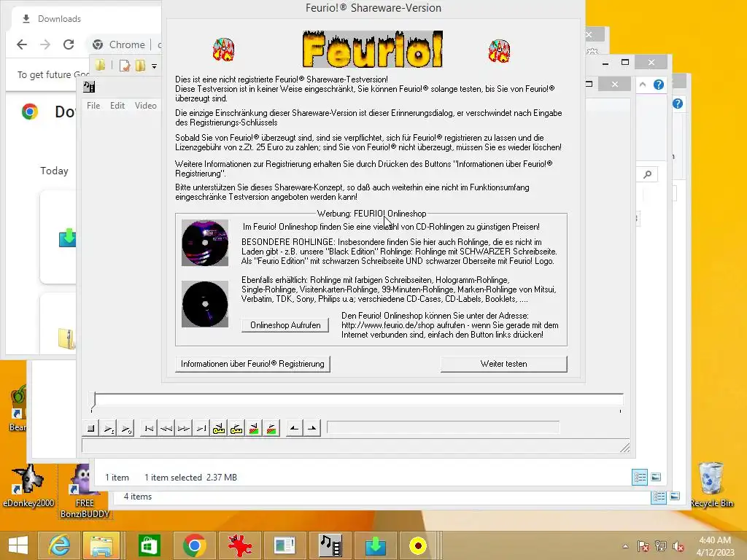Play input video in the editor
This screenshot has width=747, height=560.
[x=108, y=429]
